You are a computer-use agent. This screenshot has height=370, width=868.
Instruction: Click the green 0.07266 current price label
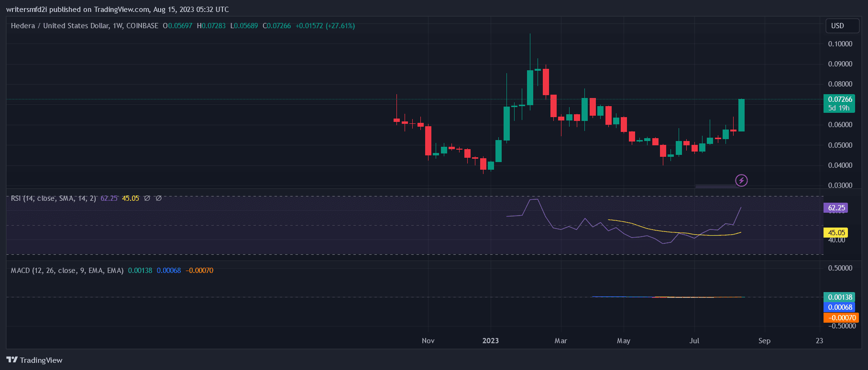pos(840,99)
